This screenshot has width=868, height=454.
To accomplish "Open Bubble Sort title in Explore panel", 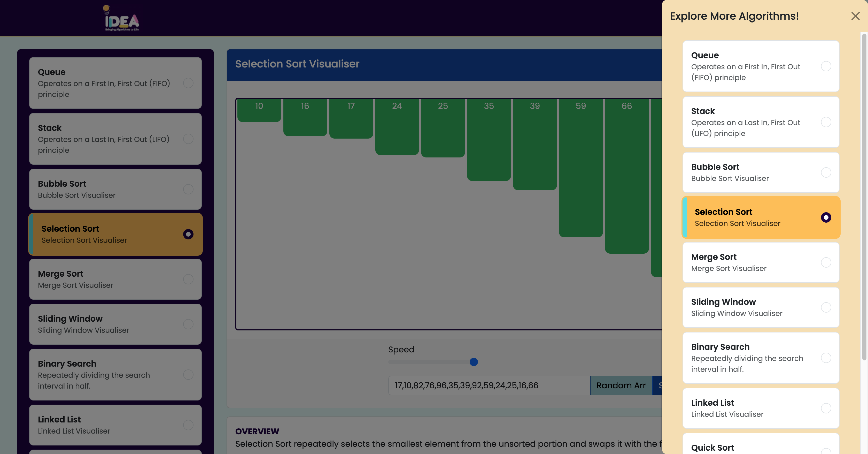I will click(715, 167).
